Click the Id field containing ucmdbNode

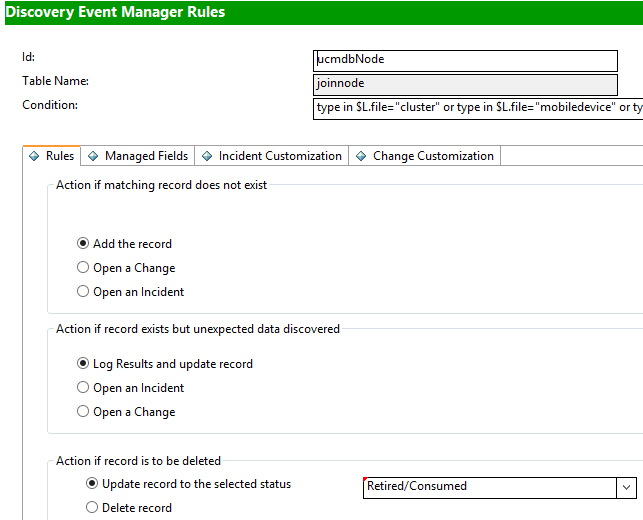click(465, 60)
